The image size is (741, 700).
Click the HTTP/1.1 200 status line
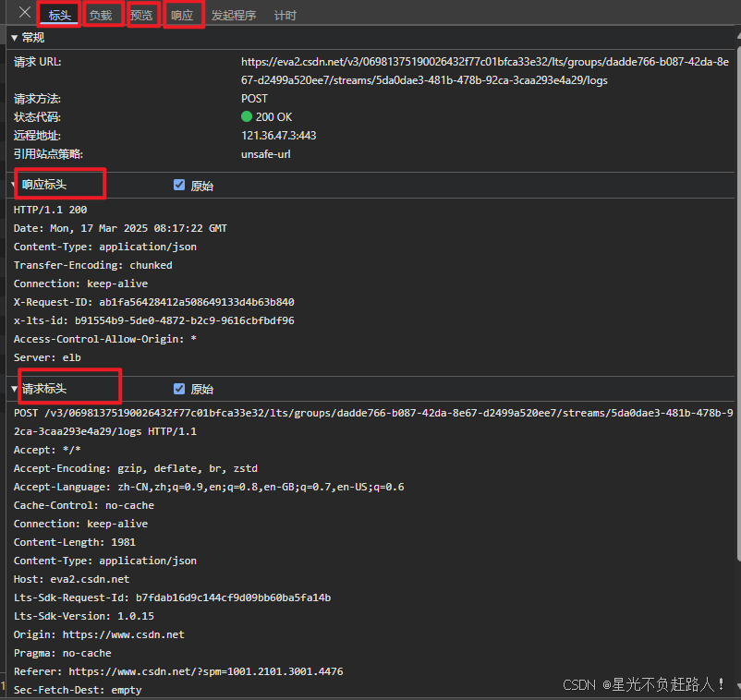[x=50, y=210]
